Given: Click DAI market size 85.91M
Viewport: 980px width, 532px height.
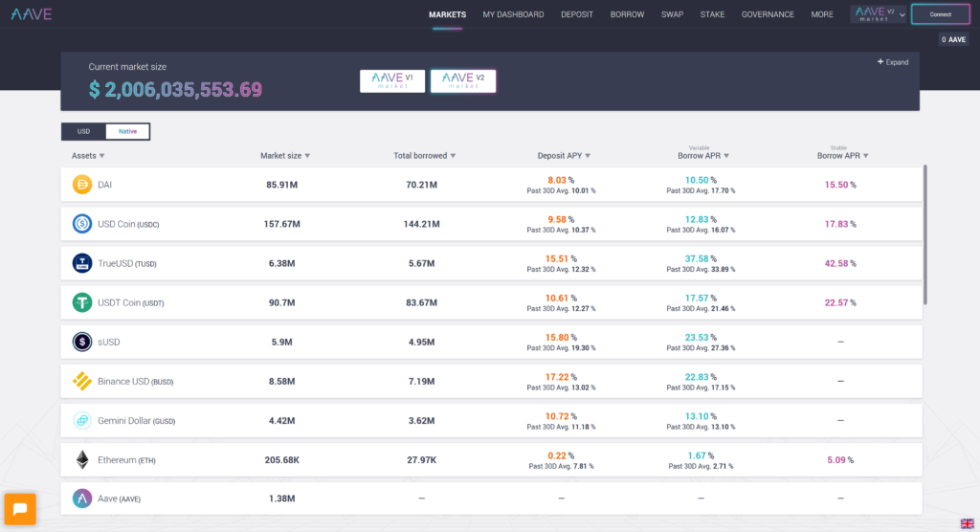Looking at the screenshot, I should pos(282,185).
